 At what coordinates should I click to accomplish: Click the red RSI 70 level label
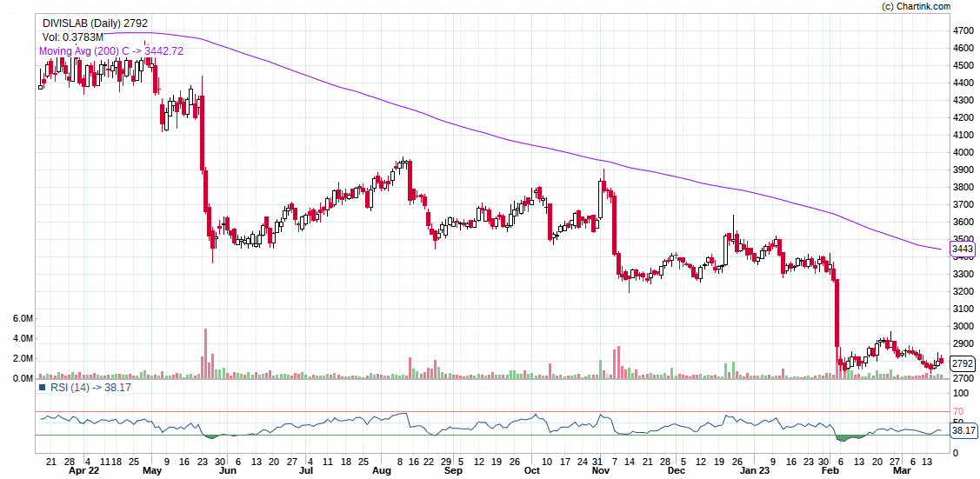click(x=958, y=411)
